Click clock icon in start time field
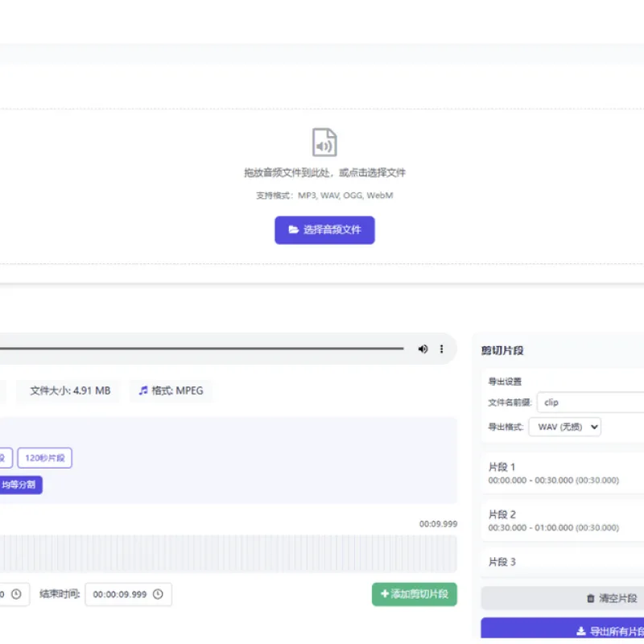This screenshot has height=644, width=644. (16, 594)
